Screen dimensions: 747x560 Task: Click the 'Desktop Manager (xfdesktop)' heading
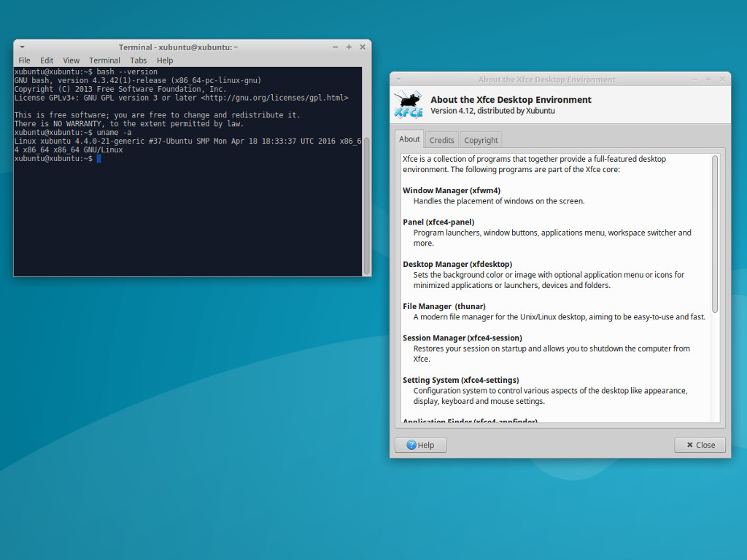coord(457,264)
